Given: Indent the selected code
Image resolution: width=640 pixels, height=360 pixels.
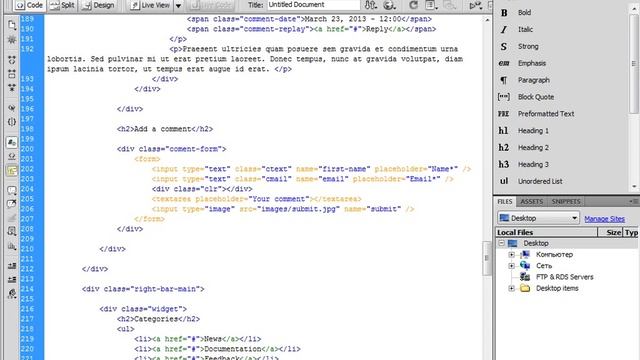Looking at the screenshot, I should click(12, 266).
